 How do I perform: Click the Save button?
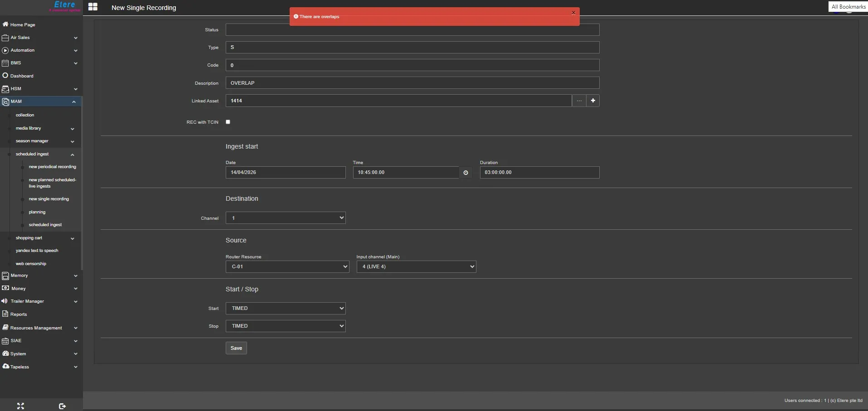pos(236,348)
